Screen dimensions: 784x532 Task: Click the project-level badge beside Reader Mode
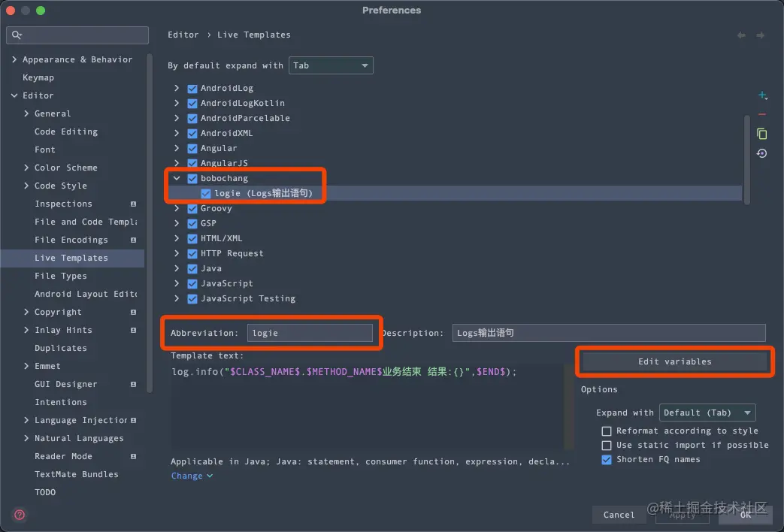(134, 457)
